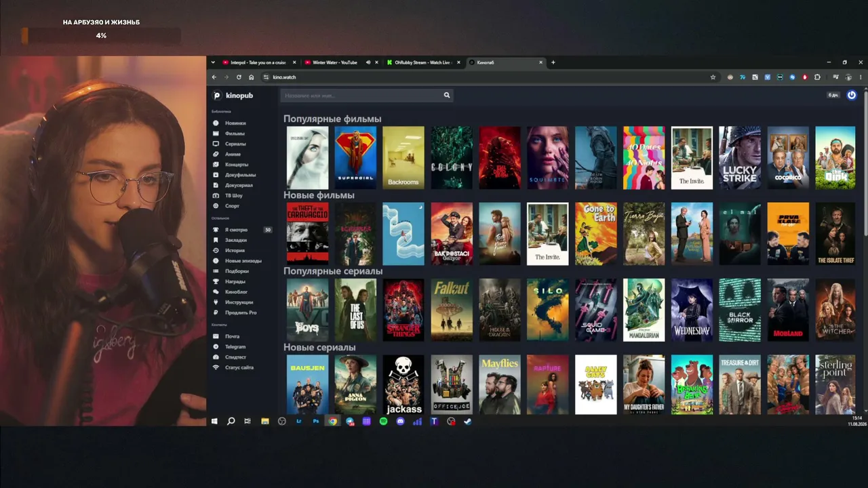Screen dimensions: 868x488
Task: Click the Новые эпизоды sidebar icon
Action: point(216,261)
